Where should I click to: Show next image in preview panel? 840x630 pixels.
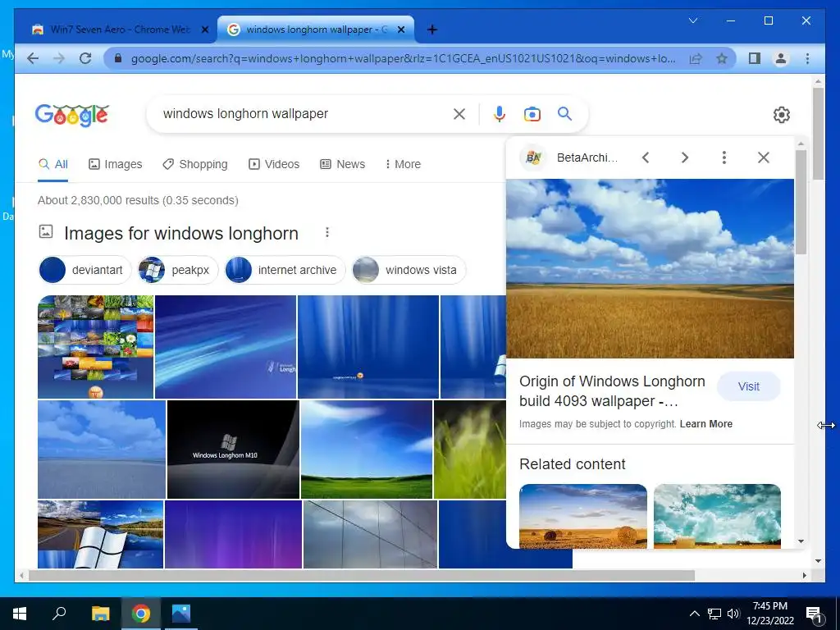point(685,157)
